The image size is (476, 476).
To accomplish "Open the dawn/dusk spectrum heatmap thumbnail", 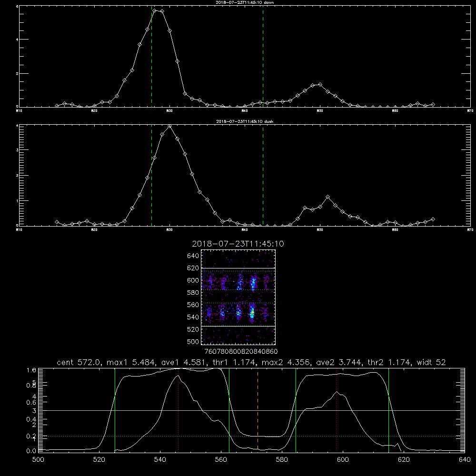I will tap(238, 297).
